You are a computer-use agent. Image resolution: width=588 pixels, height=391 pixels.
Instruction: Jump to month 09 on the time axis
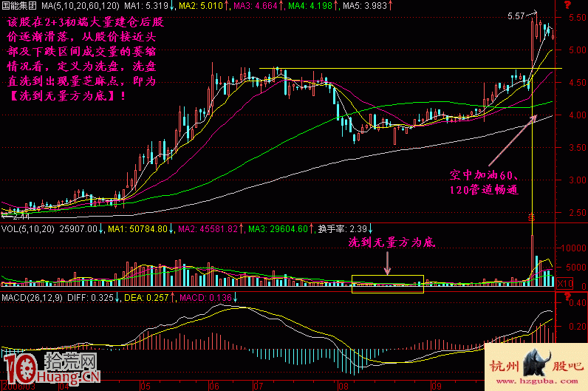(x=436, y=386)
